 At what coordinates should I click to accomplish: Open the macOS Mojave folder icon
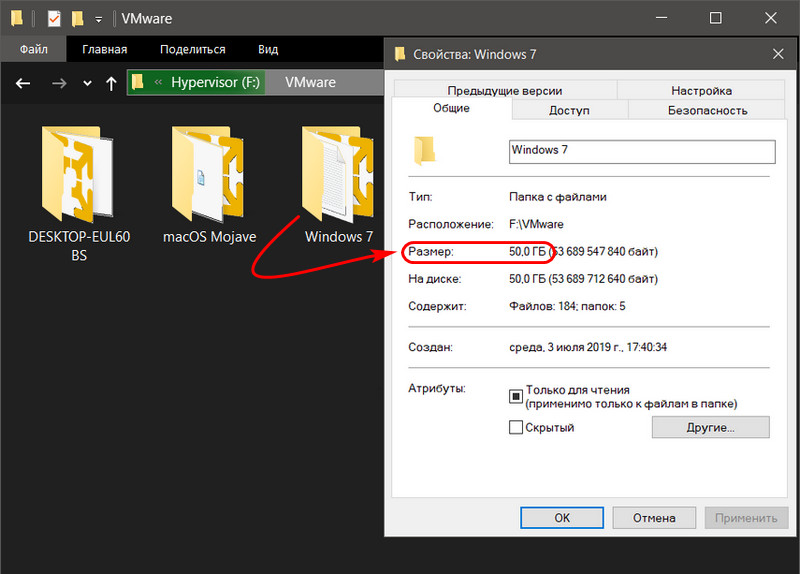tap(208, 174)
